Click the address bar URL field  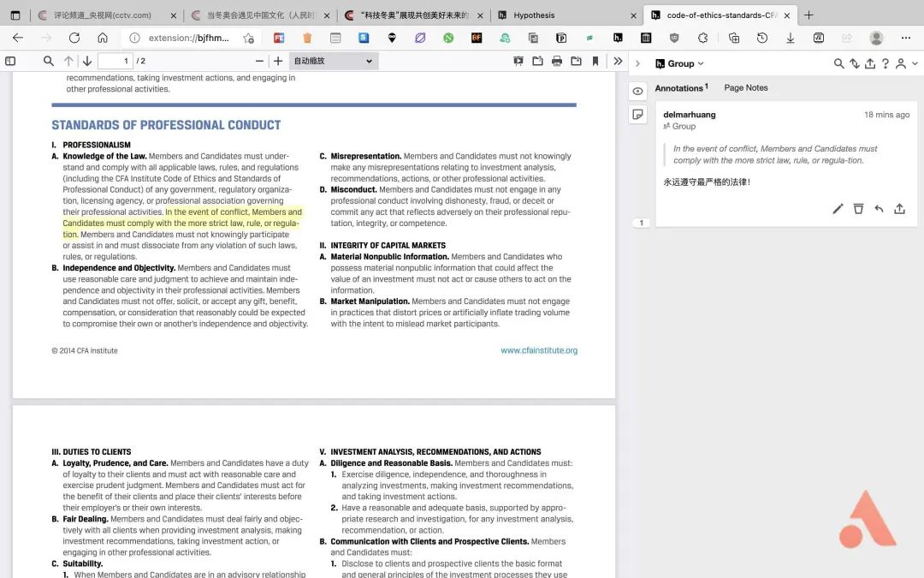click(188, 38)
